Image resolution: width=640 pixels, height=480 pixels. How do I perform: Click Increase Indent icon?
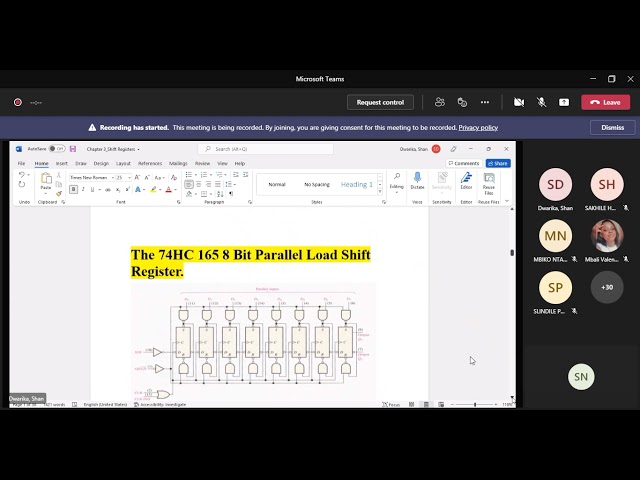coord(246,175)
